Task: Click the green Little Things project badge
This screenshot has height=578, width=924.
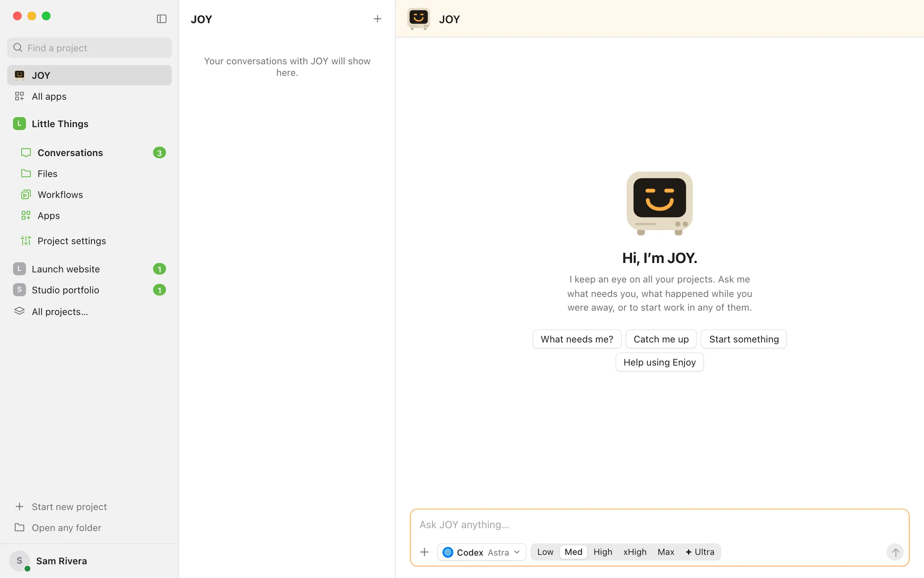Action: coord(19,124)
